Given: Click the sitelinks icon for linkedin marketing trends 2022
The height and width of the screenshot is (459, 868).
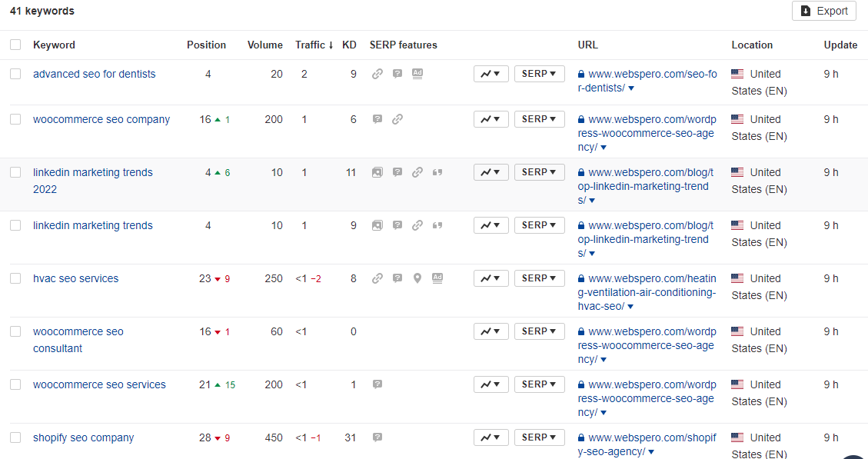Looking at the screenshot, I should pos(417,172).
